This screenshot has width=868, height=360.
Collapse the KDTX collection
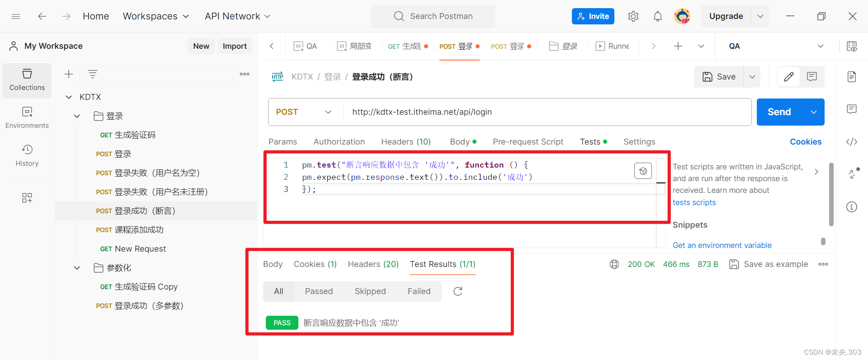pyautogui.click(x=69, y=97)
